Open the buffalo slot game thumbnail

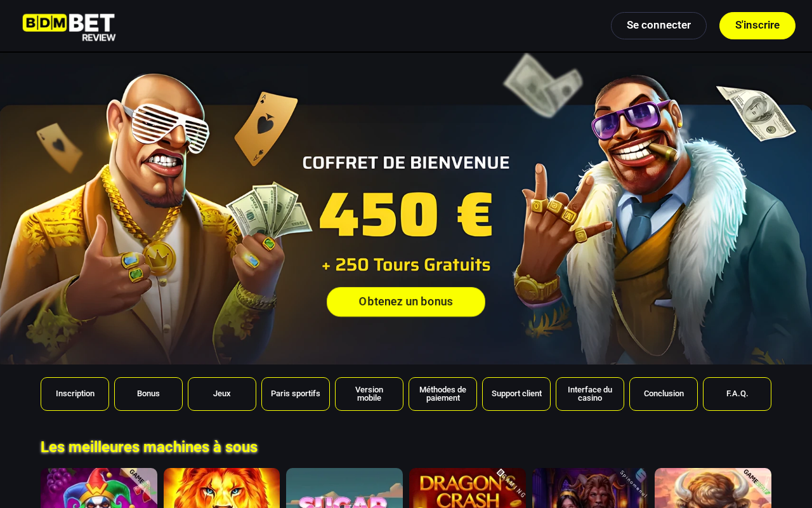pyautogui.click(x=713, y=488)
